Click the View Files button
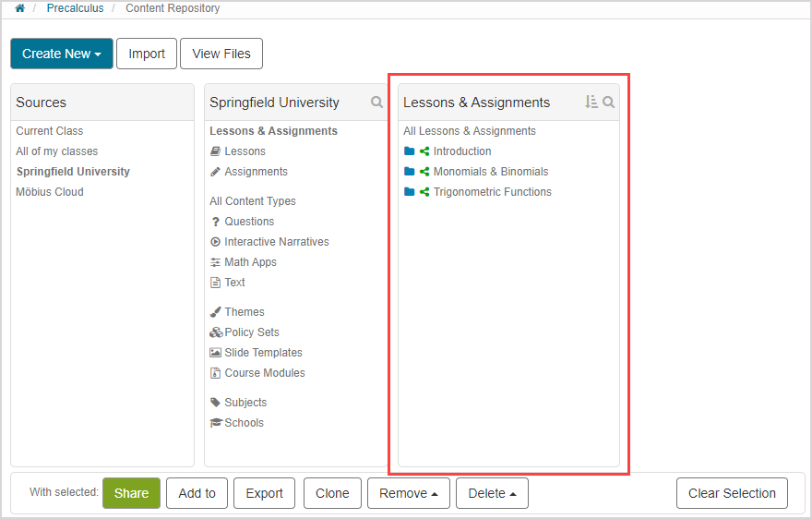This screenshot has height=519, width=812. (221, 54)
